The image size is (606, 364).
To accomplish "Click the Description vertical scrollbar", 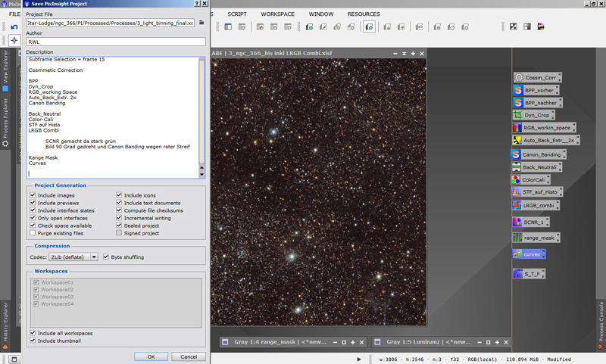I will tap(201, 111).
